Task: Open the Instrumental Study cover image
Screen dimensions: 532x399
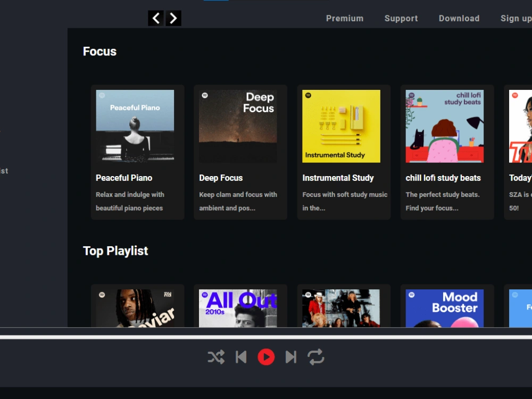Action: 342,126
